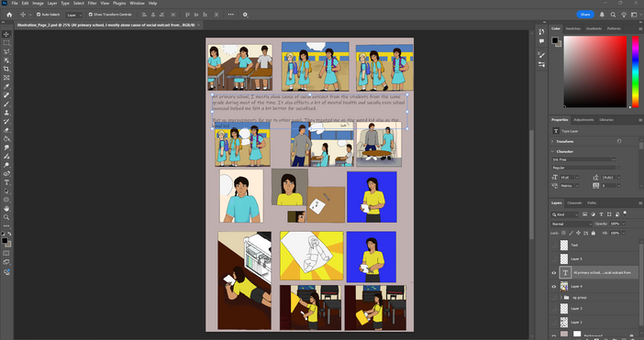Show Layer 5 visibility
This screenshot has height=340, width=644.
click(x=554, y=258)
